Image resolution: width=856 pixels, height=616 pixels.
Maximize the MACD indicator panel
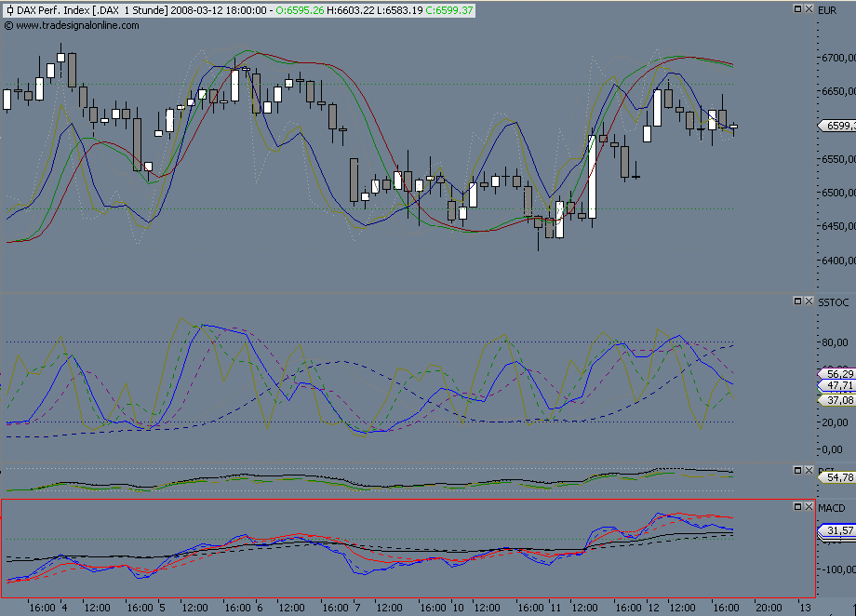(797, 507)
